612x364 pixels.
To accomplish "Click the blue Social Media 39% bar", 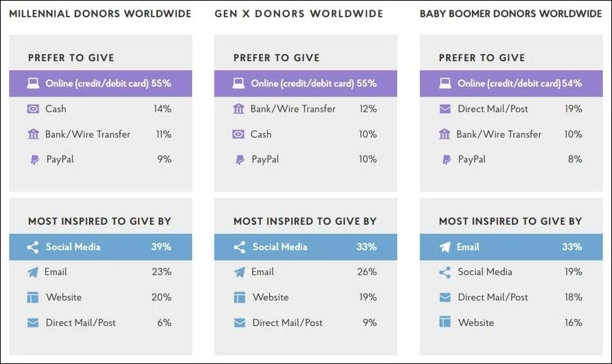I will (100, 247).
